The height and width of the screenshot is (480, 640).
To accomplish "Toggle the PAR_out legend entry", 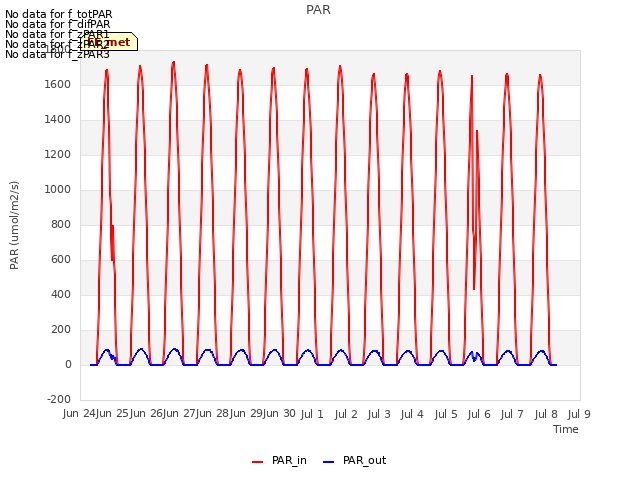I will 354,460.
